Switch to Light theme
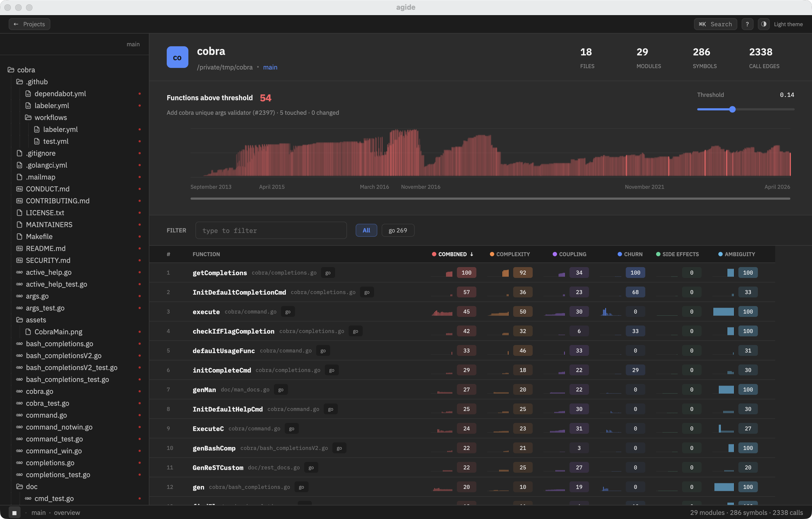Viewport: 812px width, 519px height. [788, 24]
